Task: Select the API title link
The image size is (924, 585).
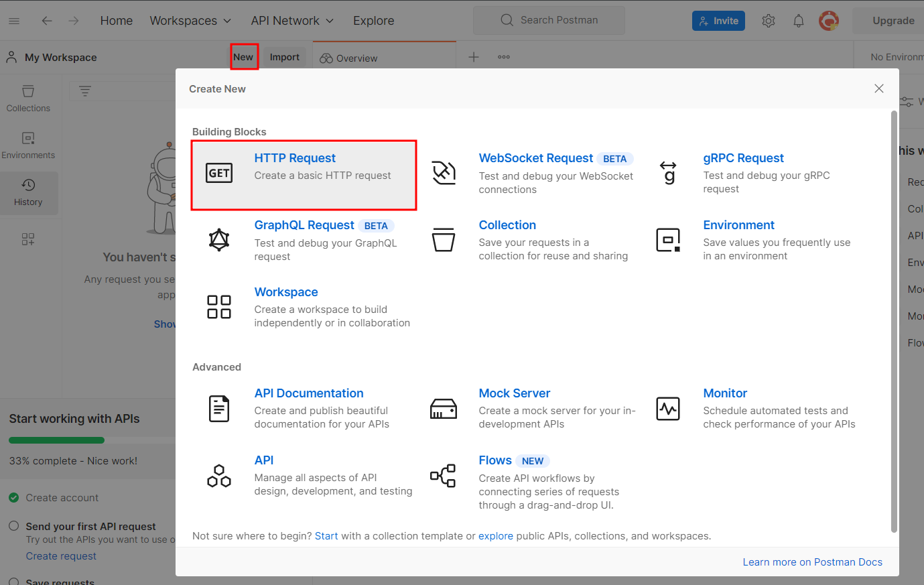Action: point(264,460)
